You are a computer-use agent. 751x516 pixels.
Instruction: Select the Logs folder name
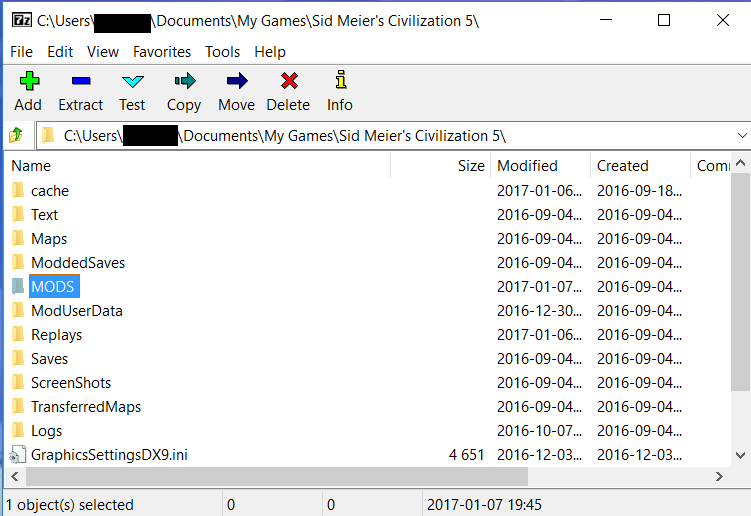click(46, 430)
